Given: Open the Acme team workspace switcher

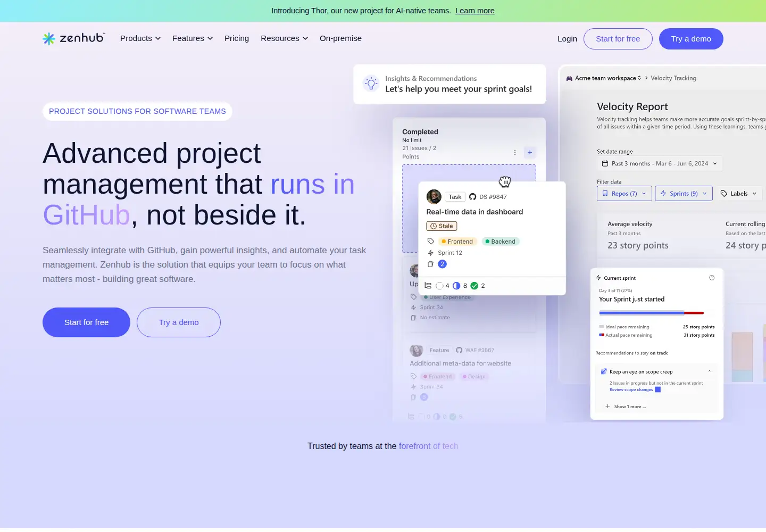Looking at the screenshot, I should (x=604, y=78).
